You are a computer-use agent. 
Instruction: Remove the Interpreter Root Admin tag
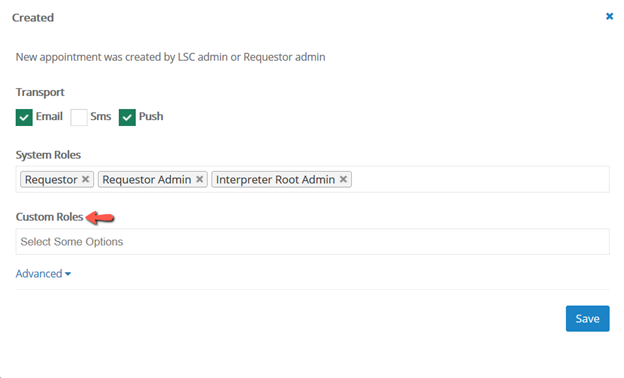[343, 179]
